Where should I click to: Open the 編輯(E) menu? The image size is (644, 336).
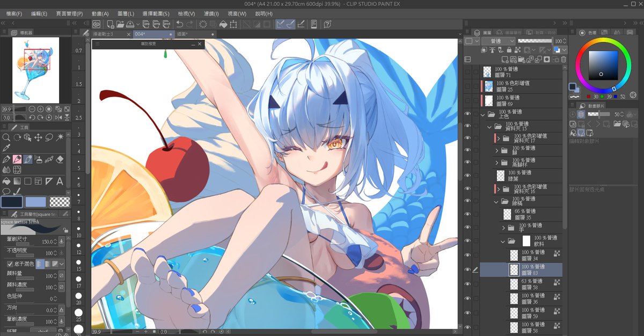[39, 13]
